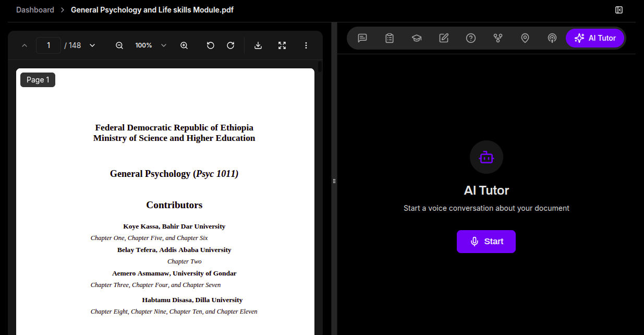The height and width of the screenshot is (335, 644).
Task: Select the AI Tutor tab
Action: pos(595,38)
